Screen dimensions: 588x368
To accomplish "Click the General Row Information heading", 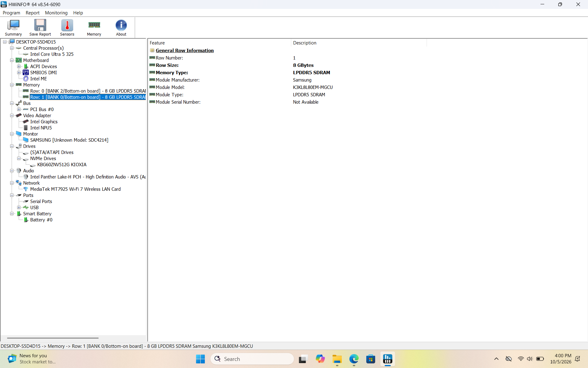I will tap(185, 51).
